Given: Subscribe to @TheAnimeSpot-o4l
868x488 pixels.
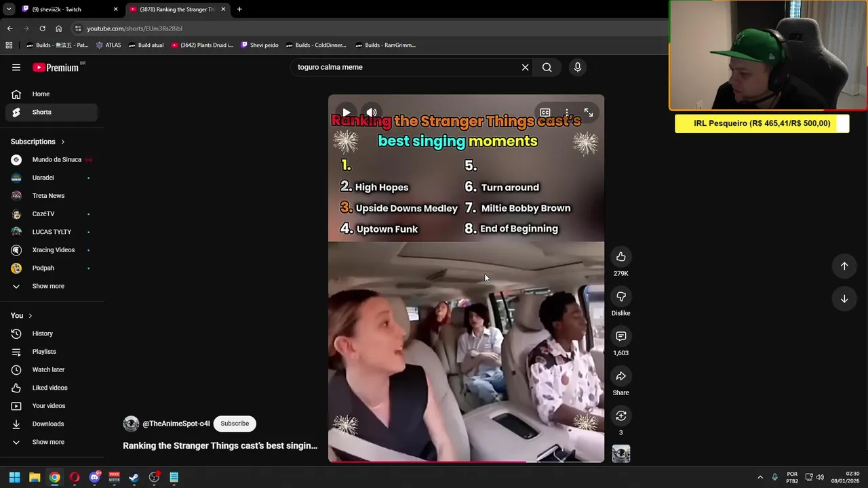Looking at the screenshot, I should pos(235,424).
